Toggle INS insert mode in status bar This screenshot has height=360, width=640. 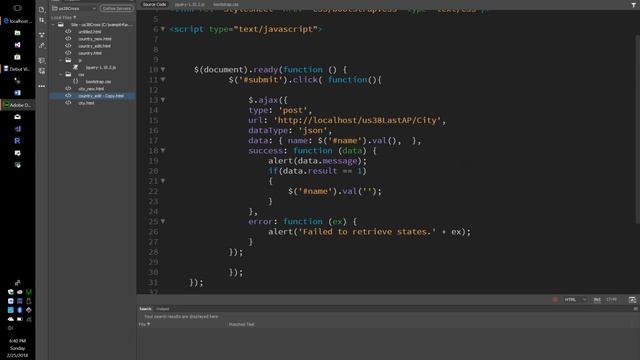(x=597, y=300)
